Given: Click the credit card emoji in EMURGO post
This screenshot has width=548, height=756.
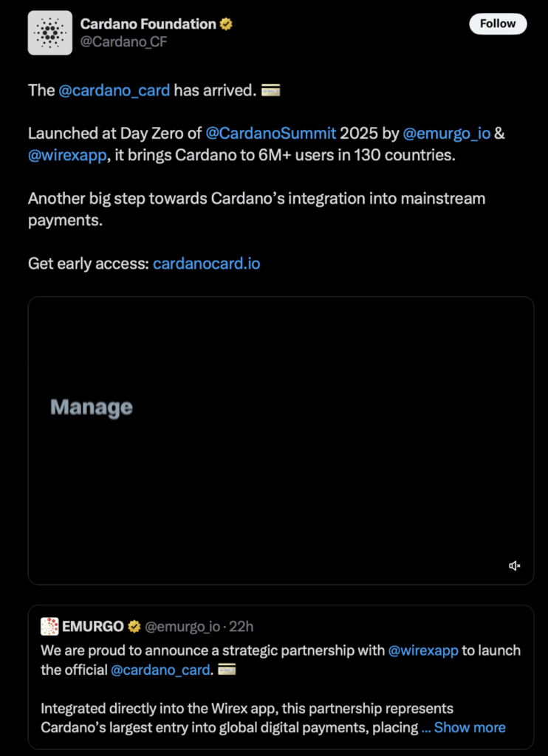Looking at the screenshot, I should pyautogui.click(x=227, y=670).
